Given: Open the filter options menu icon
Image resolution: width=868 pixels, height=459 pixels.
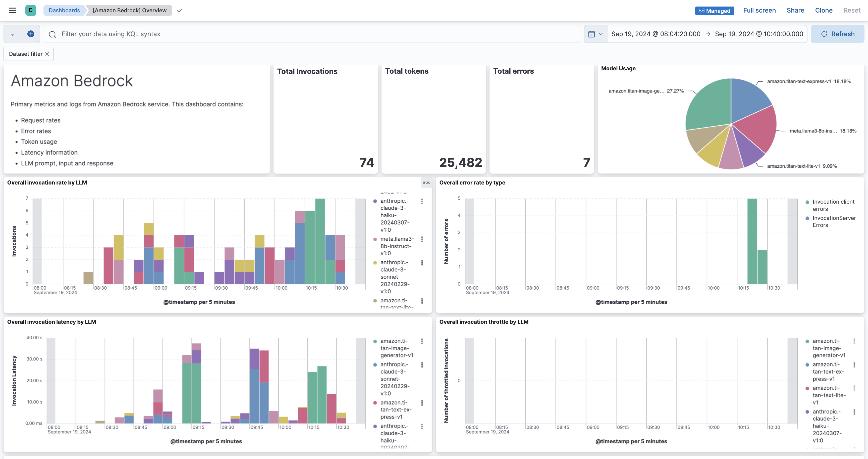Looking at the screenshot, I should click(x=13, y=34).
